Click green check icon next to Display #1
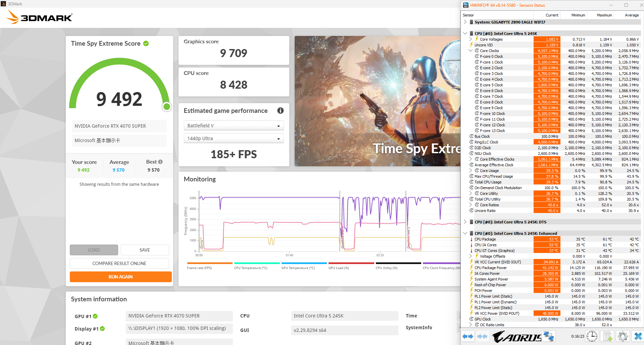Viewport: 644px width, 345px height. (x=102, y=329)
